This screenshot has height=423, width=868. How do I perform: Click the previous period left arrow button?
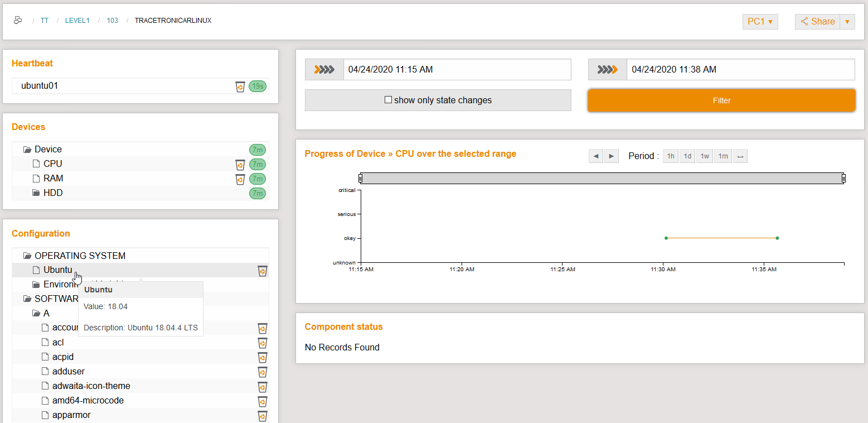pyautogui.click(x=596, y=156)
